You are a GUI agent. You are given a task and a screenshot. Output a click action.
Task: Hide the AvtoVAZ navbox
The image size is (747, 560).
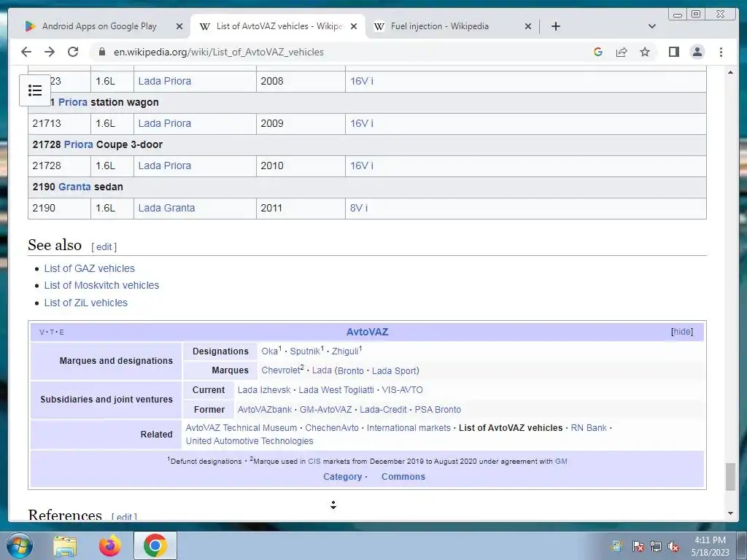[x=682, y=332]
